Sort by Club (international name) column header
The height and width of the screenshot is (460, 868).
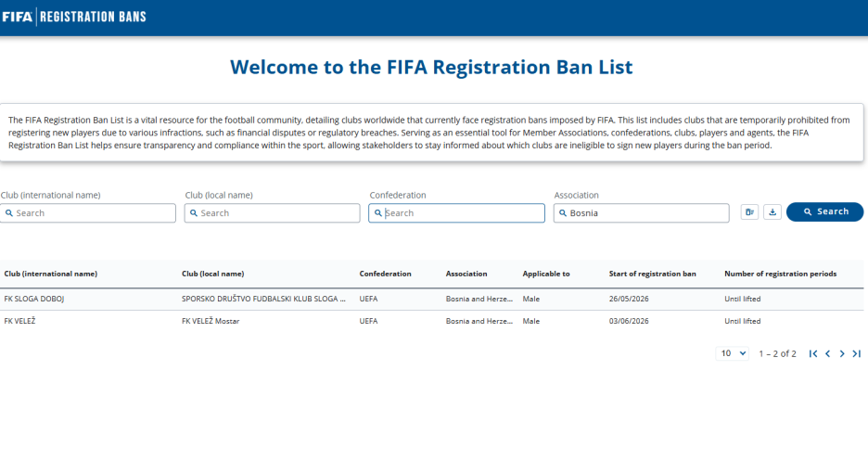pyautogui.click(x=50, y=274)
